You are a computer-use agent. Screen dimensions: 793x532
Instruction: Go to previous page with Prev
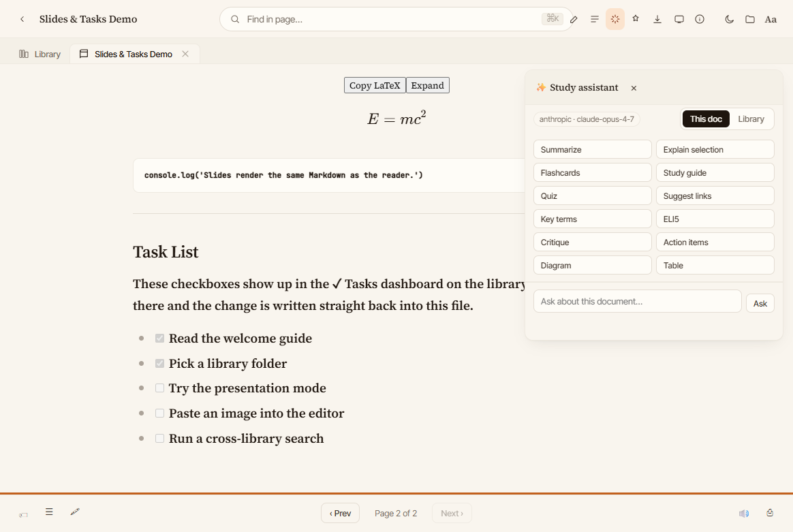[340, 514]
